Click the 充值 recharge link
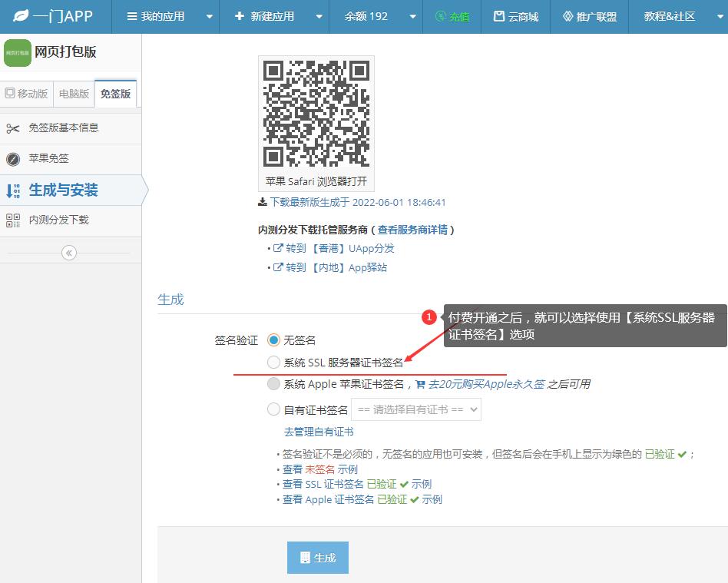Image resolution: width=728 pixels, height=583 pixels. tap(452, 17)
